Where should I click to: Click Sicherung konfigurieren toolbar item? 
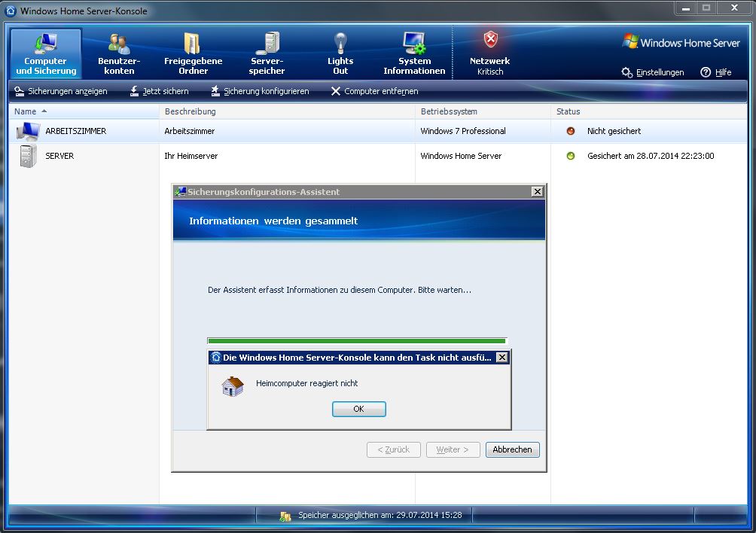(x=260, y=91)
